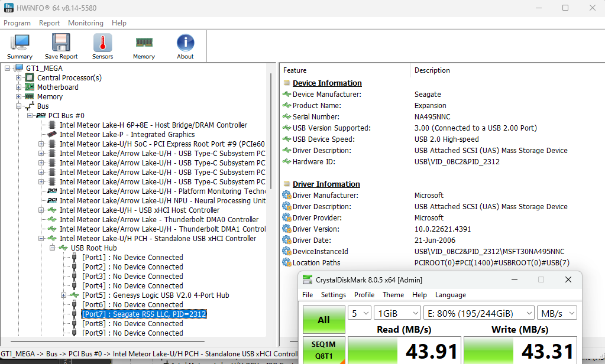605x364 pixels.
Task: Click the Save Report floppy icon
Action: [x=61, y=46]
